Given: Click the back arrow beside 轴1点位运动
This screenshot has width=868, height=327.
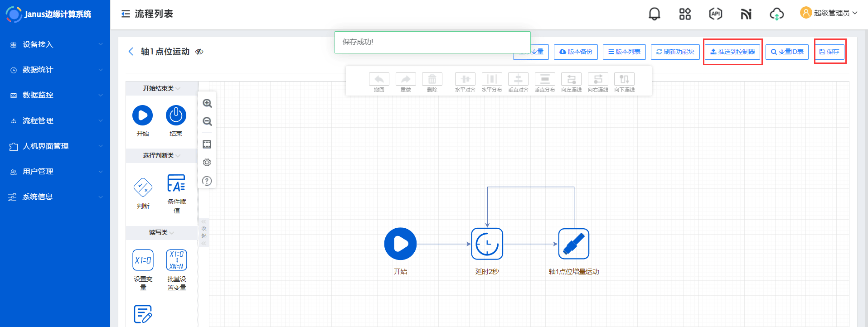Looking at the screenshot, I should pos(131,52).
